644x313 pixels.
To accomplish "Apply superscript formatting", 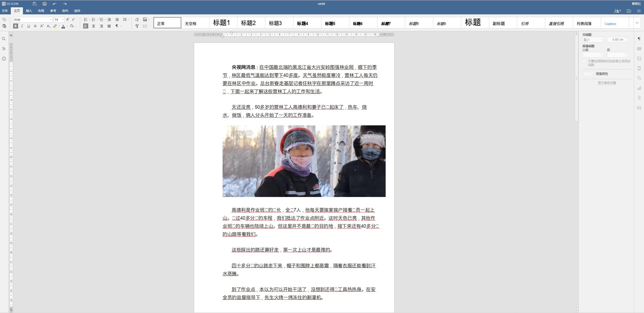I will [42, 26].
